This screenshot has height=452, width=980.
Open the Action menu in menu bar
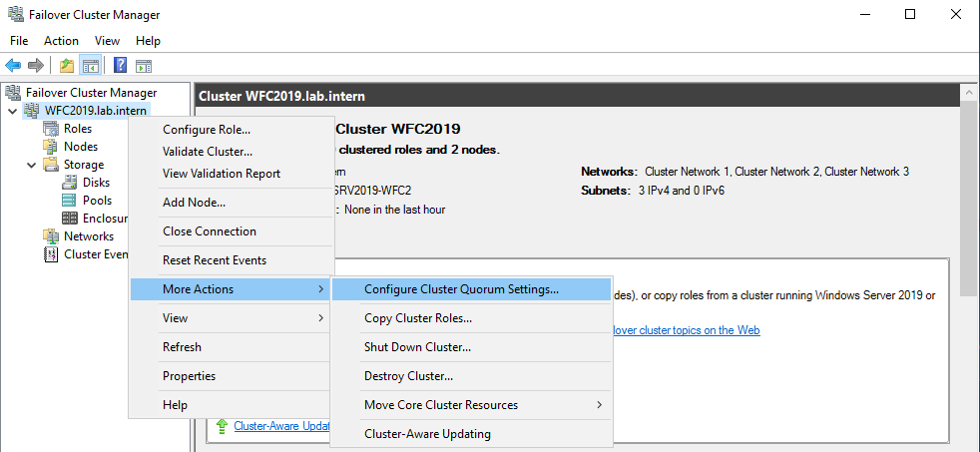click(x=61, y=41)
